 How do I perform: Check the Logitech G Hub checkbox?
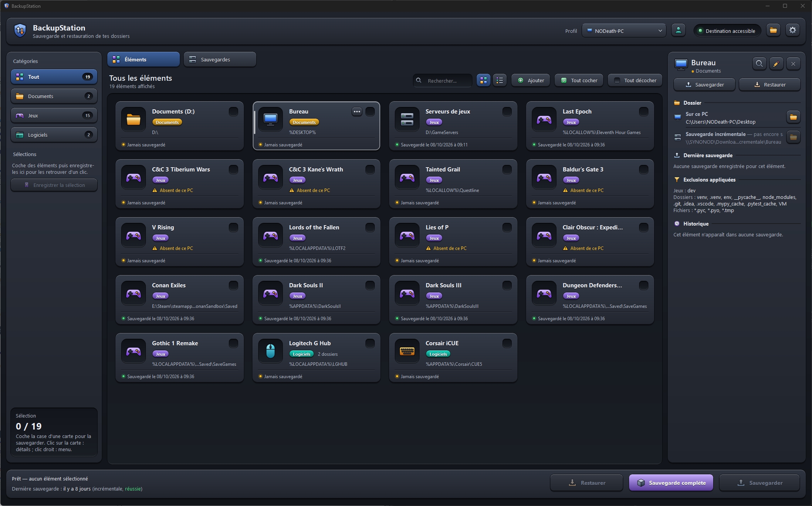[x=370, y=343]
